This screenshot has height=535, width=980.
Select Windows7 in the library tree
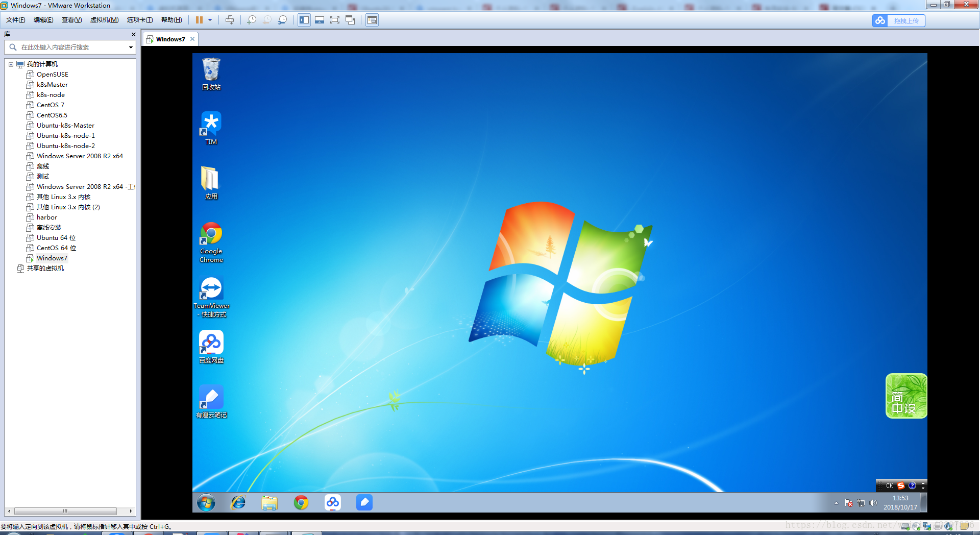tap(52, 258)
